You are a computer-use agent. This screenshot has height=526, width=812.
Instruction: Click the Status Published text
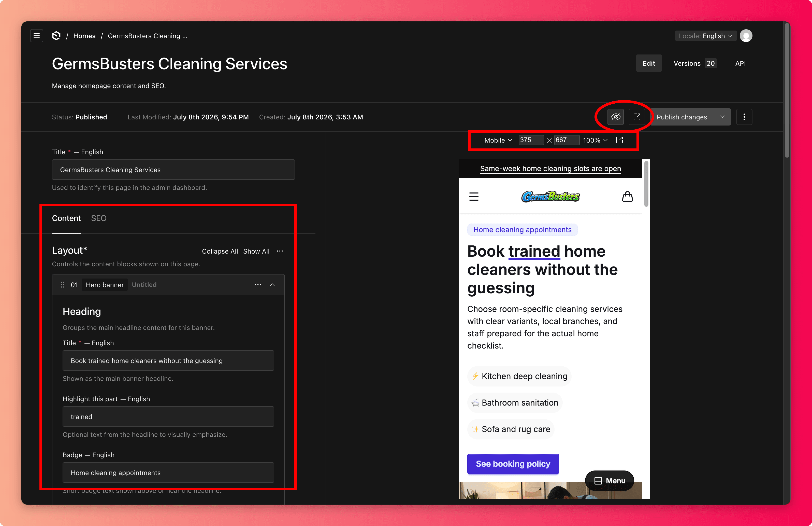[79, 117]
